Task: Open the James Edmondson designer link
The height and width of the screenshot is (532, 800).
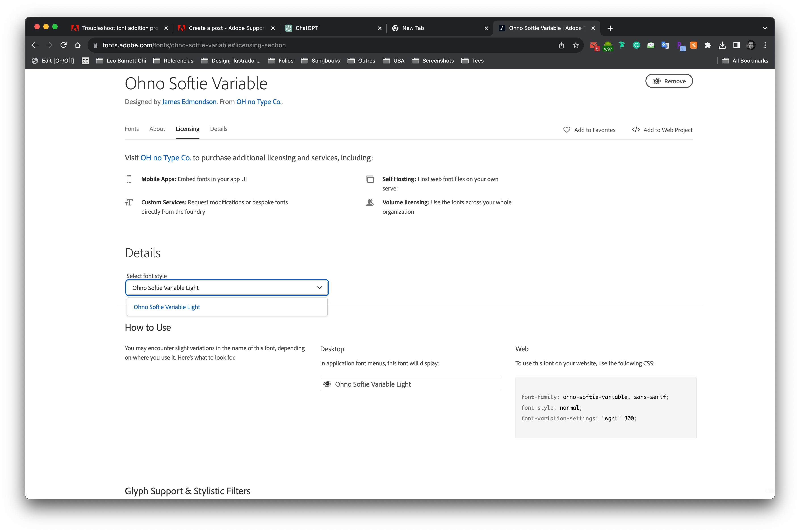Action: coord(189,102)
